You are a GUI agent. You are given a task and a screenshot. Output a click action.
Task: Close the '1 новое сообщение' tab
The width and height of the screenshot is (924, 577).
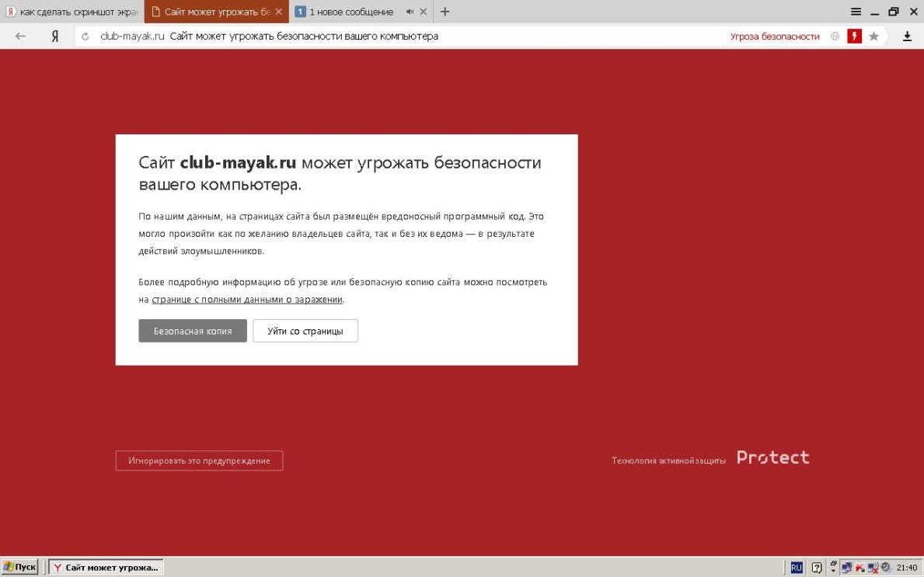[x=423, y=12]
